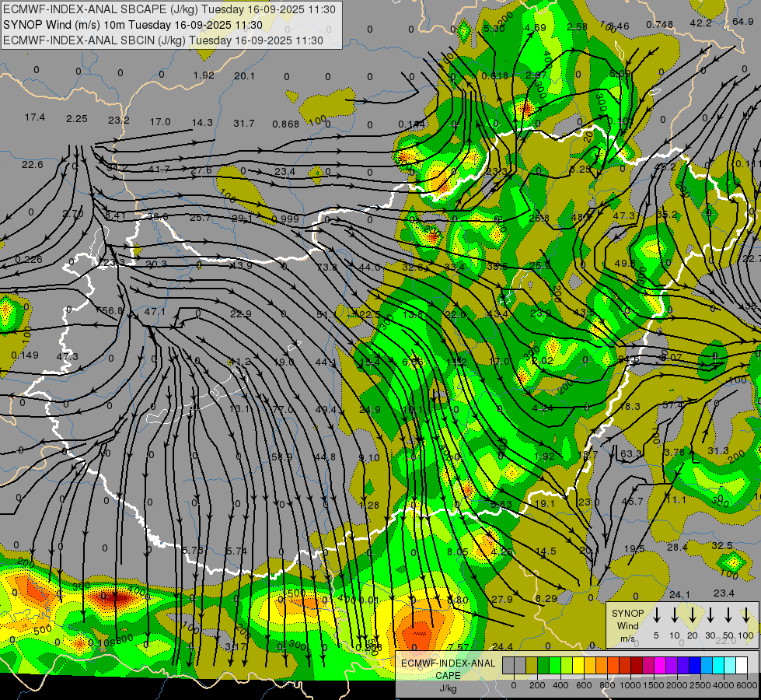
Task: Click the station value 22.6
Action: pyautogui.click(x=33, y=165)
